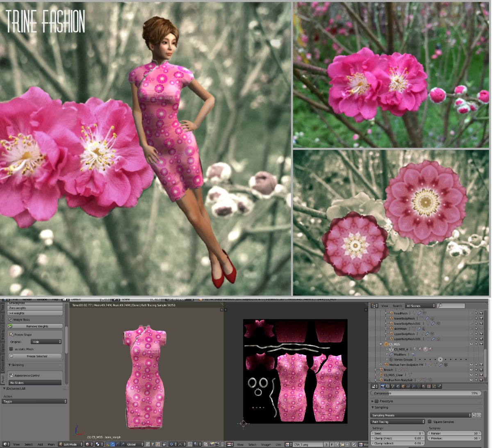
Task: Click the Zero weights button
Action: [35, 308]
